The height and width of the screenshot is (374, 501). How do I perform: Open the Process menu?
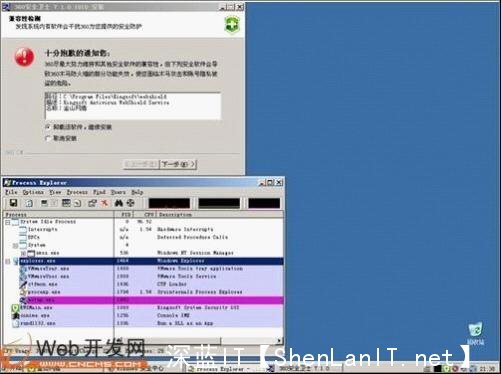tap(77, 192)
